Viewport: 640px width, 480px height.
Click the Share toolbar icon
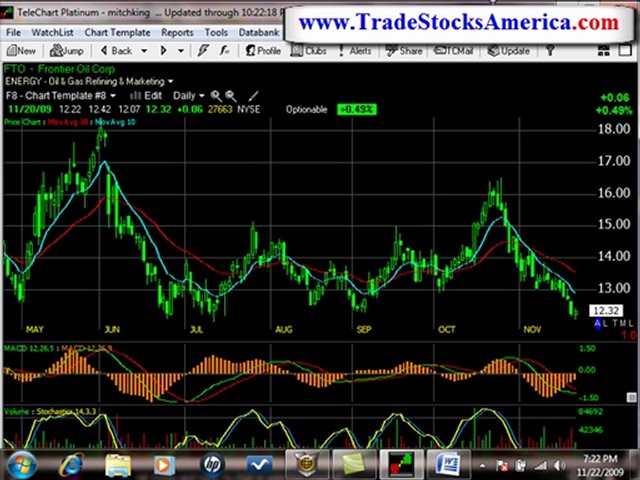click(x=404, y=51)
